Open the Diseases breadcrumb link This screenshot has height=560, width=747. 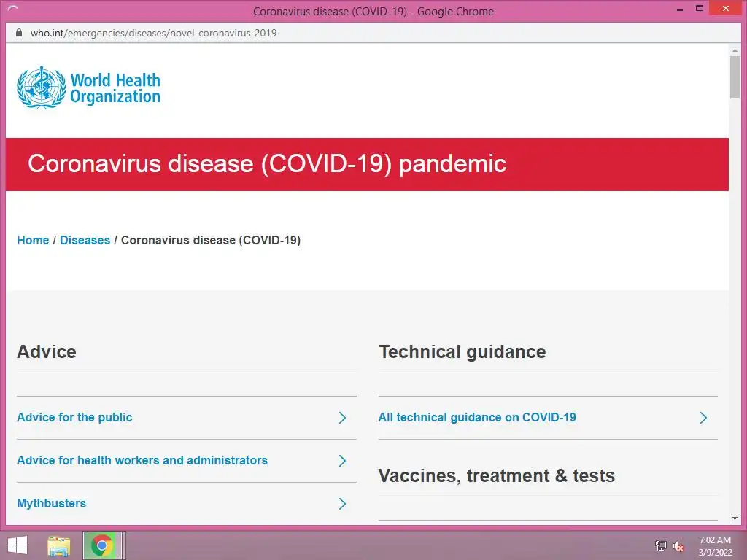(x=85, y=240)
